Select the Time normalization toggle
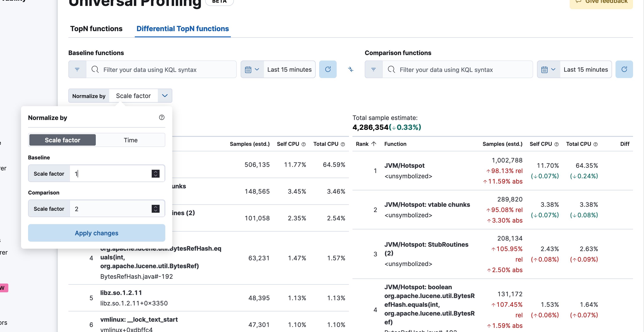The image size is (644, 332). [x=130, y=140]
